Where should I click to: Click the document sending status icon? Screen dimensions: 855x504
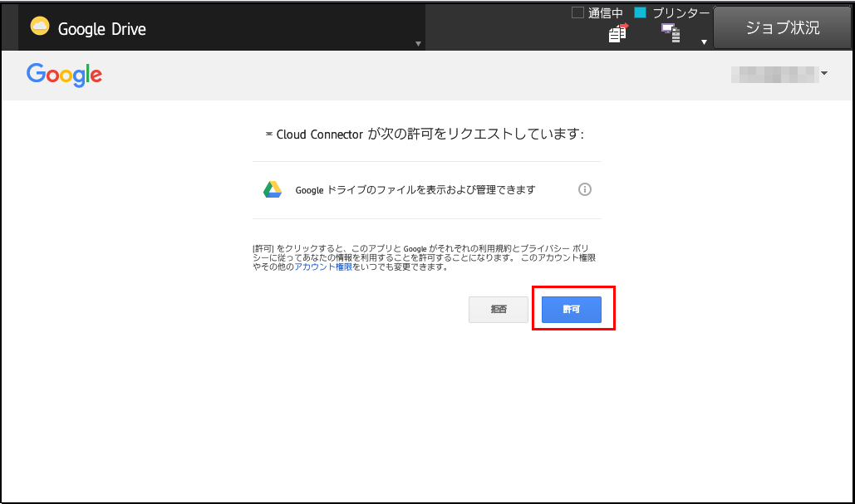[x=618, y=33]
